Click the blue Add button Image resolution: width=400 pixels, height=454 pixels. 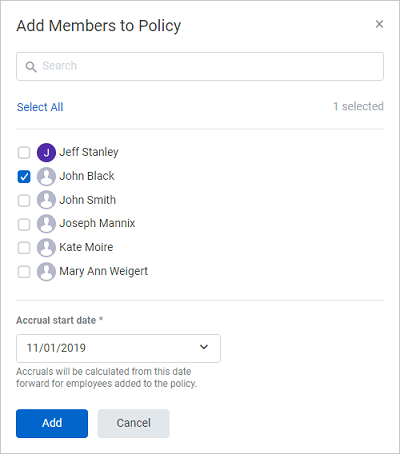[x=52, y=423]
